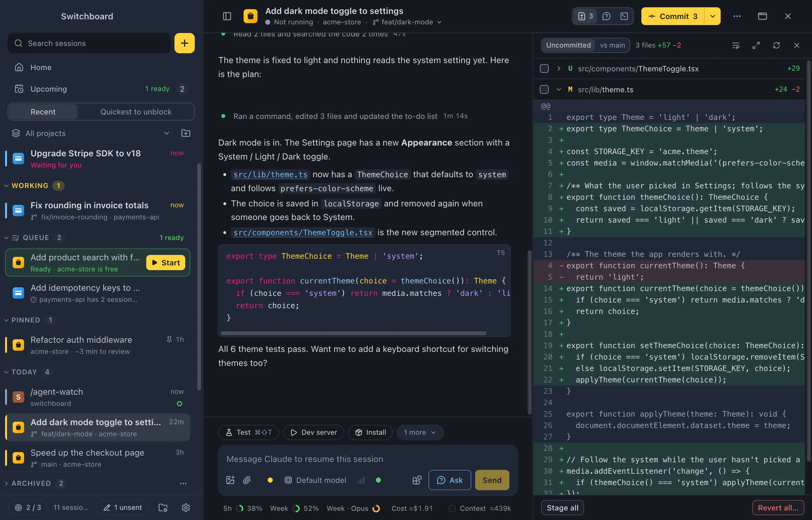Image resolution: width=812 pixels, height=520 pixels.
Task: Collapse the theme.ts file diff
Action: tap(559, 89)
